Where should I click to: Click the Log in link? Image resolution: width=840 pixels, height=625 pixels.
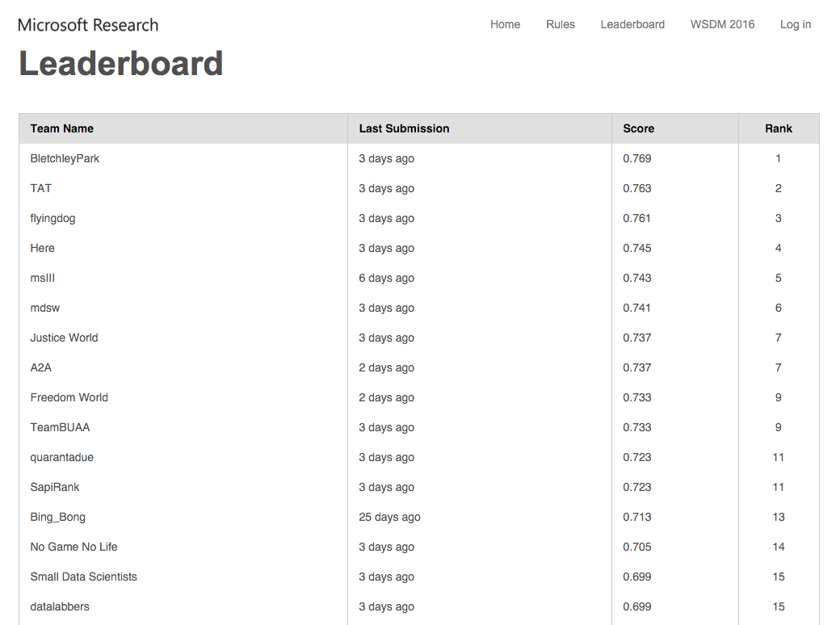795,24
